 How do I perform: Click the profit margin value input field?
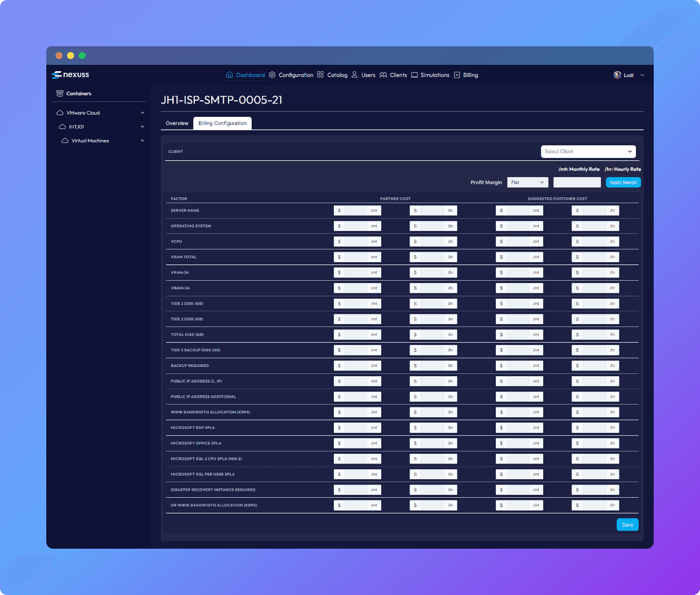(577, 182)
